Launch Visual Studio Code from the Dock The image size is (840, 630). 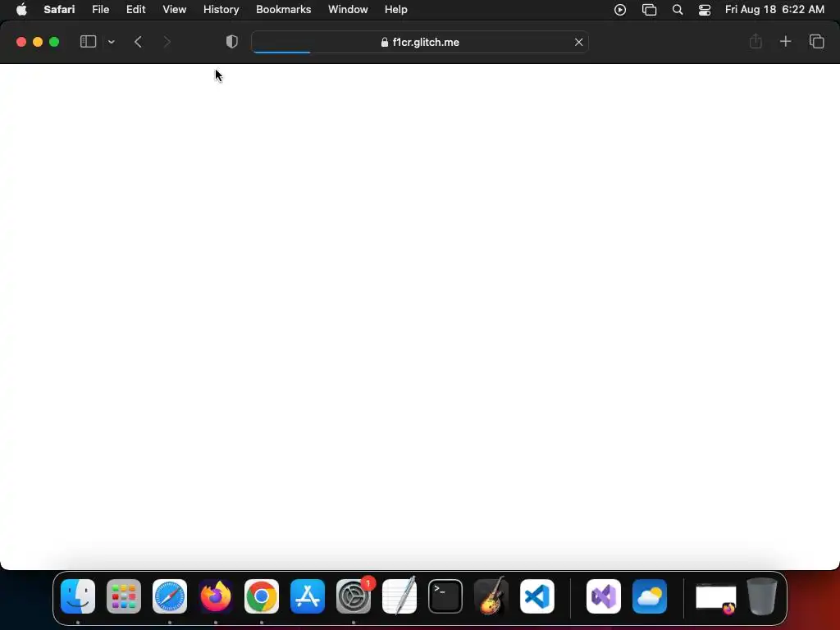pos(537,596)
